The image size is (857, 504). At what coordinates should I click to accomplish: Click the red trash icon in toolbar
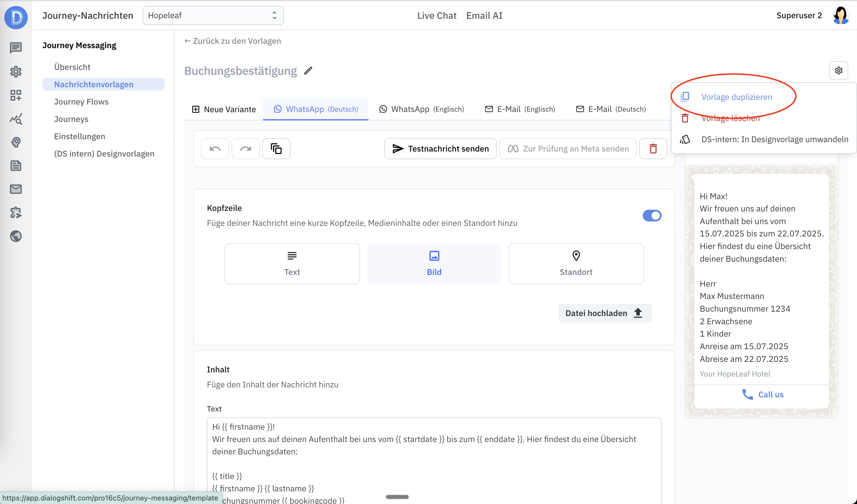tap(653, 149)
